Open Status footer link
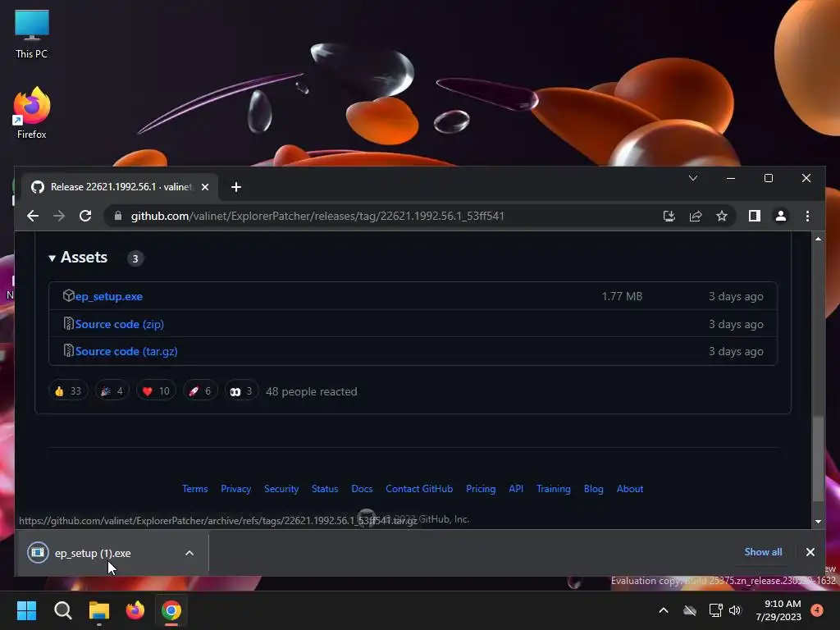Screen dimensions: 840x630 click(x=325, y=489)
